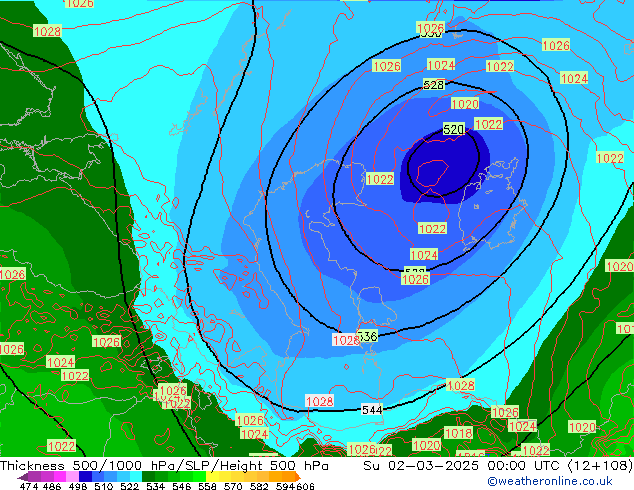Click the white 1028 label above 544
Image resolution: width=634 pixels, height=490 pixels.
pos(319,401)
